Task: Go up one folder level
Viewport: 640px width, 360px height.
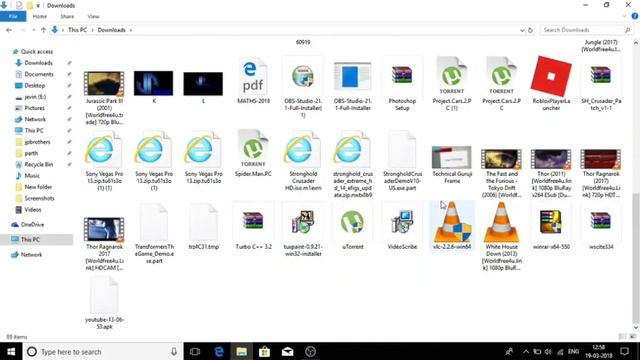Action: point(43,30)
